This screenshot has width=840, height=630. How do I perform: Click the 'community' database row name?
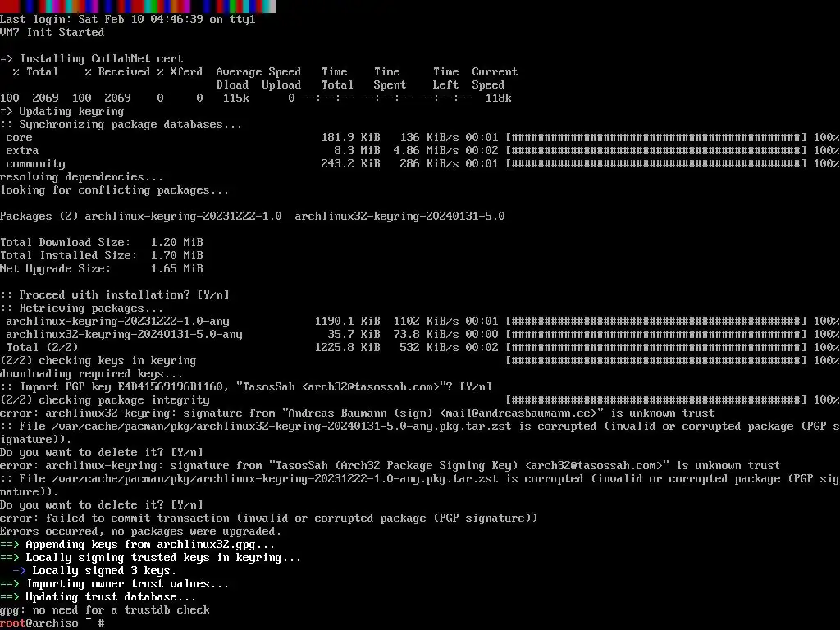point(36,164)
